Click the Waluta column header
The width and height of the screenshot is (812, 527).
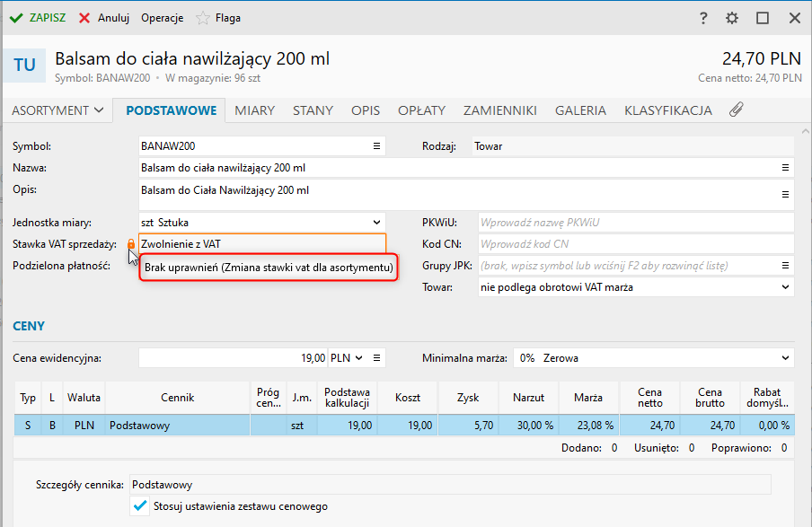pyautogui.click(x=84, y=398)
